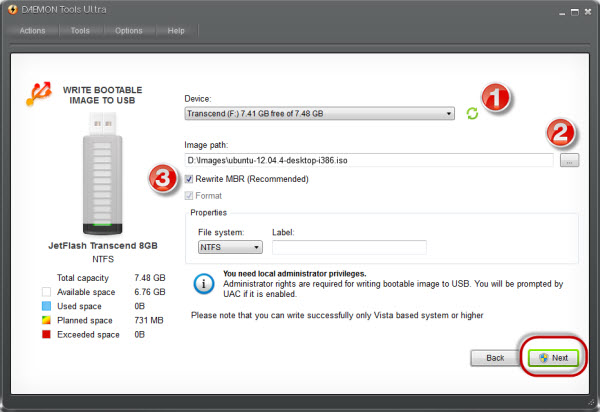Click the Image path text field

click(x=369, y=160)
